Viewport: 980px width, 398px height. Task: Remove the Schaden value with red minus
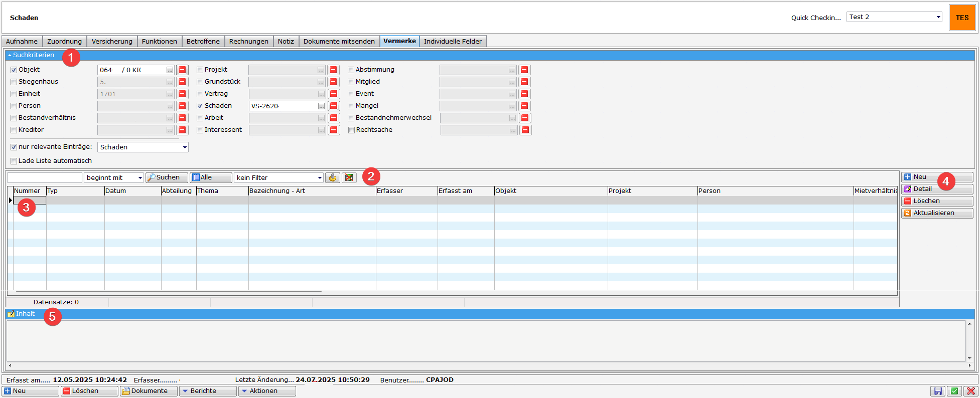[x=334, y=106]
